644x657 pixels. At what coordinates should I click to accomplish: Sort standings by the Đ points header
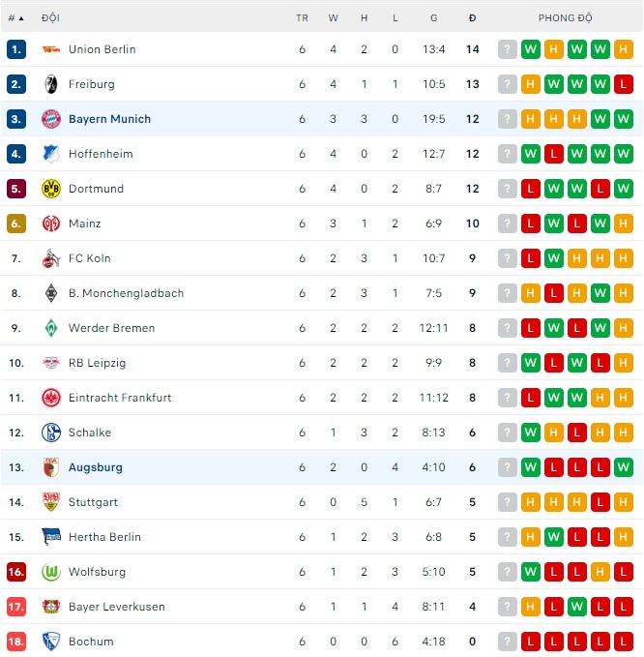472,18
